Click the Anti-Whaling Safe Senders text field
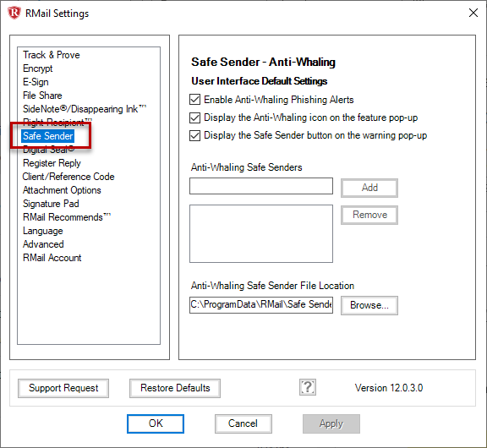Image resolution: width=487 pixels, height=448 pixels. click(261, 186)
